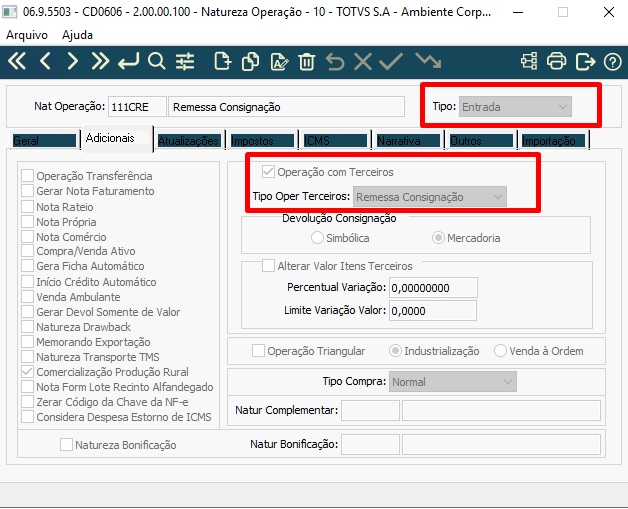Switch to the Narrativa tab
Image resolution: width=628 pixels, height=509 pixels.
pyautogui.click(x=409, y=141)
